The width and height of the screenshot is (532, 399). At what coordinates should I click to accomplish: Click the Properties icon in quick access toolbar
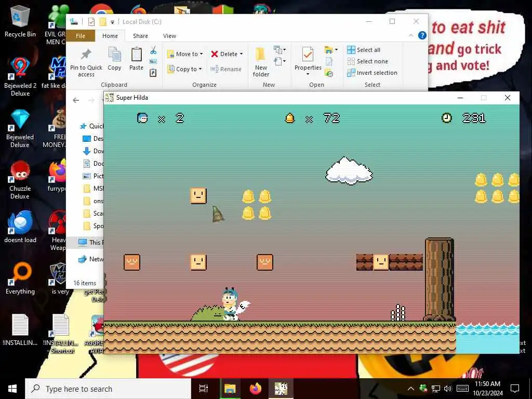click(91, 22)
